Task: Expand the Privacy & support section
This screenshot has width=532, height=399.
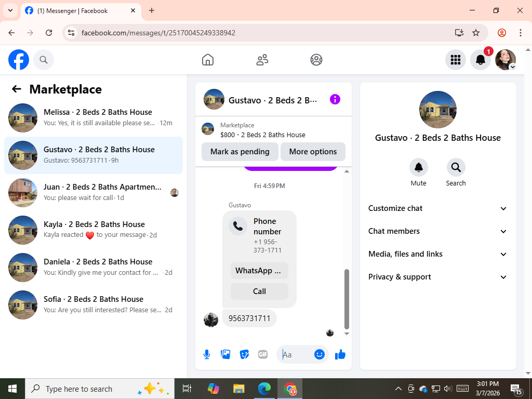Action: tap(437, 277)
